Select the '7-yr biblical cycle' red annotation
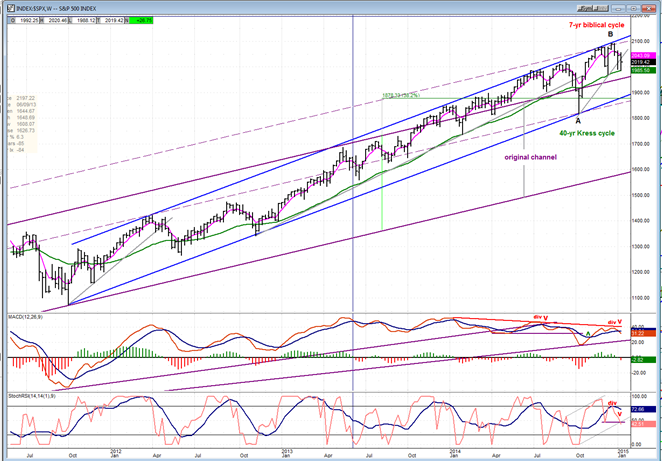 [596, 25]
